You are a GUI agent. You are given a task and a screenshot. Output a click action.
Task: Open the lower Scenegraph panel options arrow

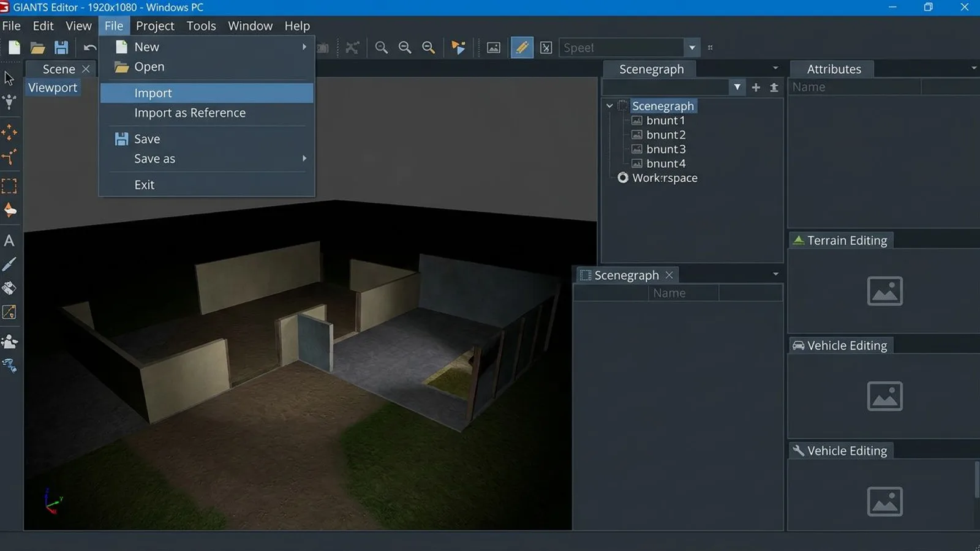775,274
